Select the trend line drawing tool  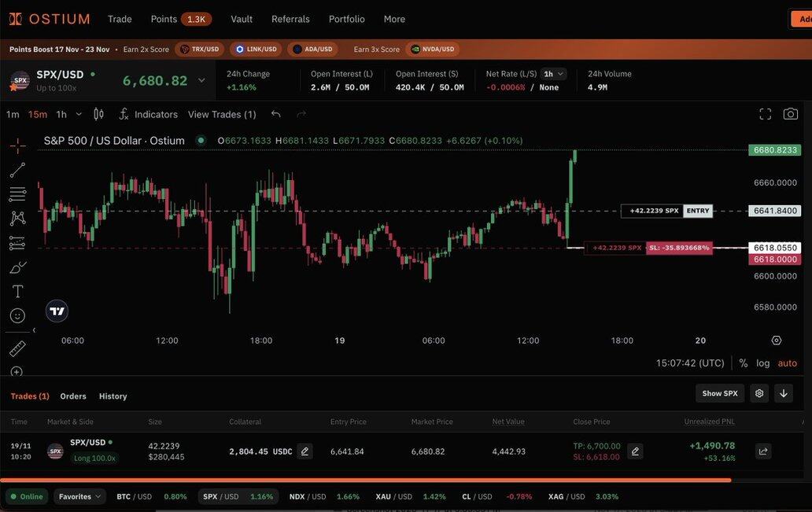17,170
